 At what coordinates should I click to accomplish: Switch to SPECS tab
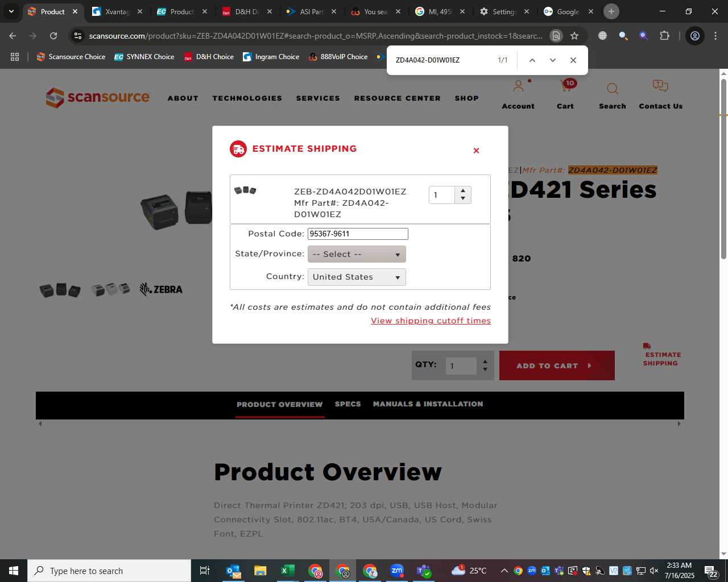348,404
